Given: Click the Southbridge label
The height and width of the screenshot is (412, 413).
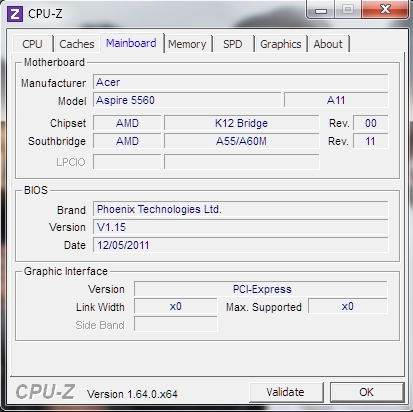Looking at the screenshot, I should tap(57, 141).
